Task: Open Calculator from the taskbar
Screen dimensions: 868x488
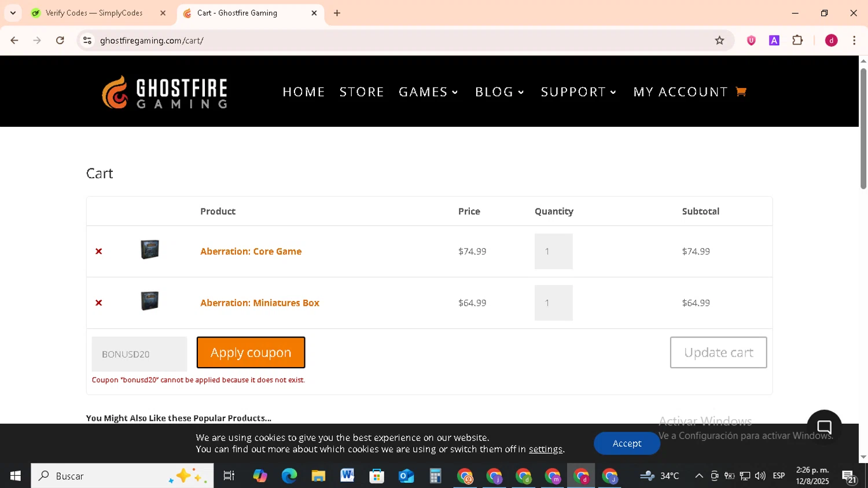Action: click(435, 476)
